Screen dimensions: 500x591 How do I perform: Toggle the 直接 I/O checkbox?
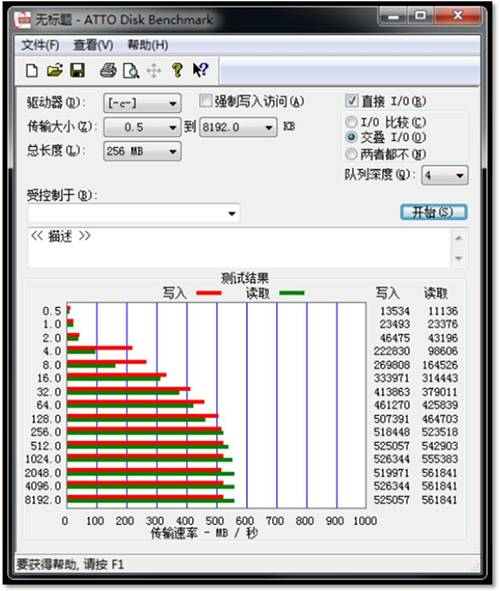(x=352, y=101)
